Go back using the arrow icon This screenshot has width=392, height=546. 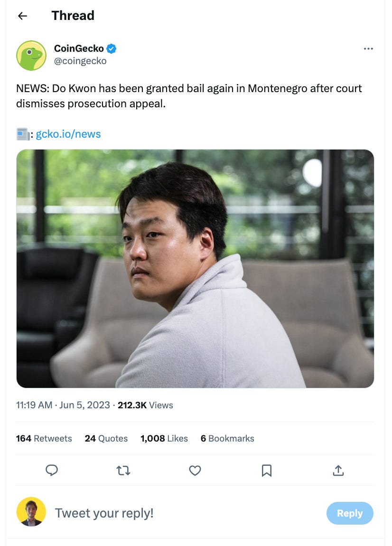pos(23,16)
